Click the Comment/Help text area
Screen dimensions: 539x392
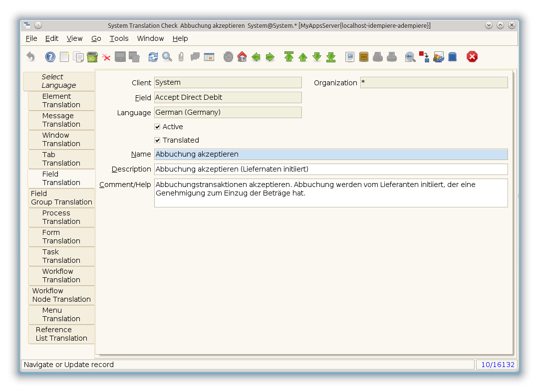tap(330, 193)
